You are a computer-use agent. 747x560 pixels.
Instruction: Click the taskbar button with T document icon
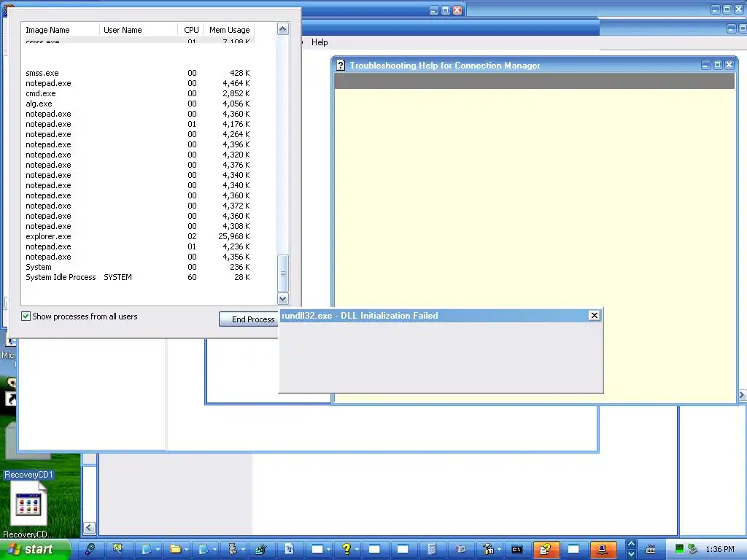[289, 549]
